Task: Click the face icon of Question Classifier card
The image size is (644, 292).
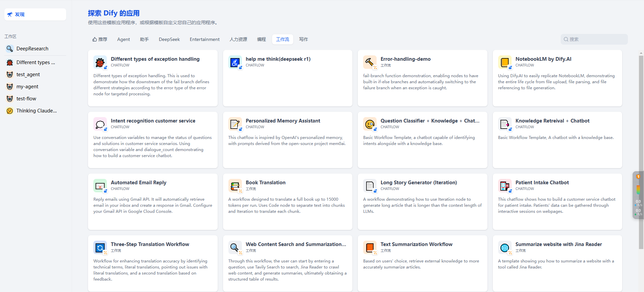Action: tap(370, 124)
